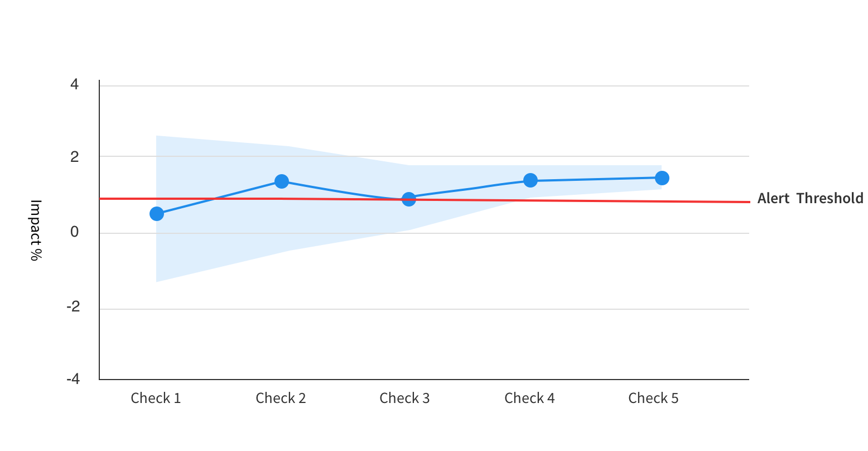Click the "Check 5" x-axis label
The image size is (868, 451).
pos(653,398)
